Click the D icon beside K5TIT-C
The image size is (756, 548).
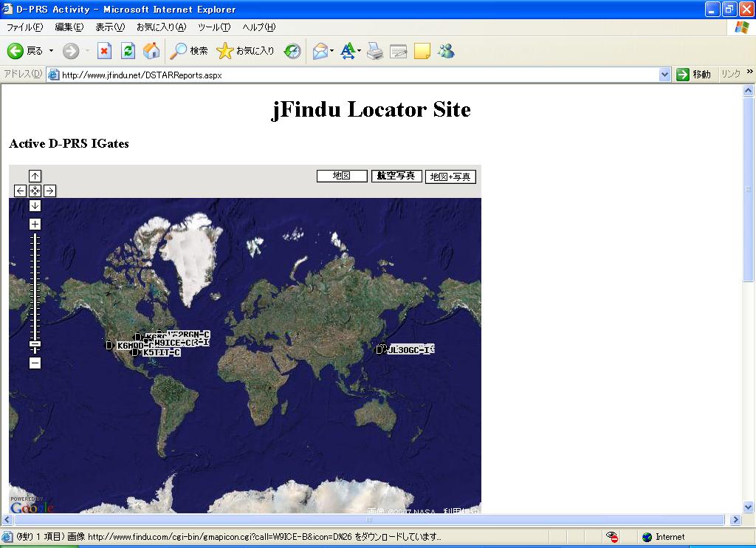pyautogui.click(x=136, y=352)
